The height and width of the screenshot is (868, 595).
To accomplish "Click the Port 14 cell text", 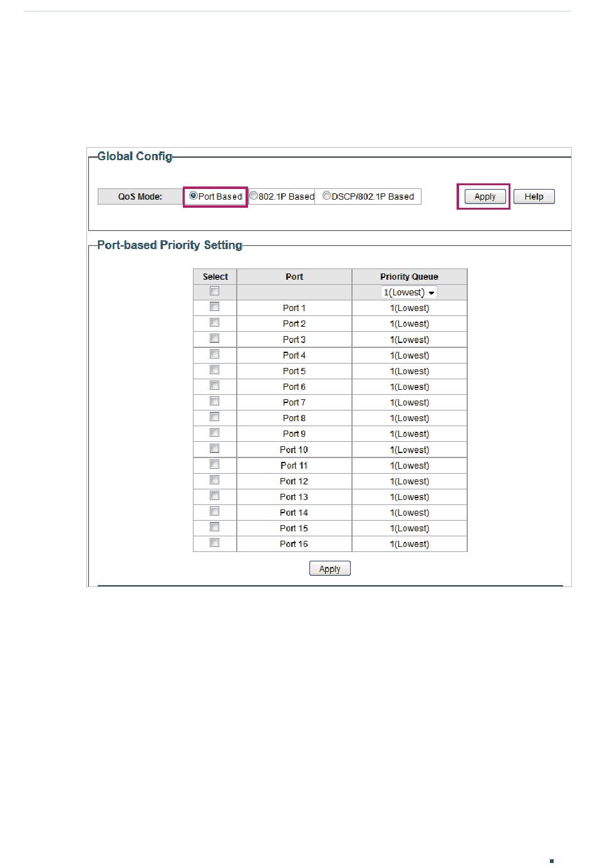I will 294,513.
